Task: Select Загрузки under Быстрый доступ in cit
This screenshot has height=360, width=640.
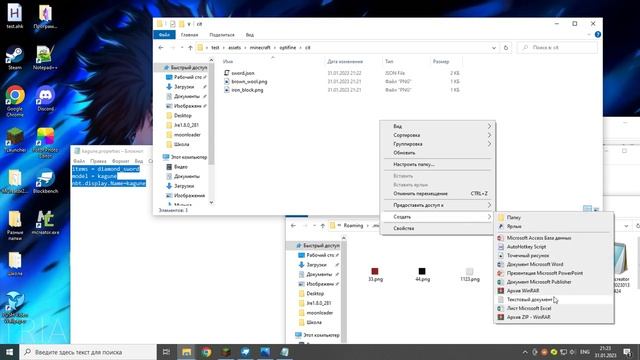Action: coord(184,87)
